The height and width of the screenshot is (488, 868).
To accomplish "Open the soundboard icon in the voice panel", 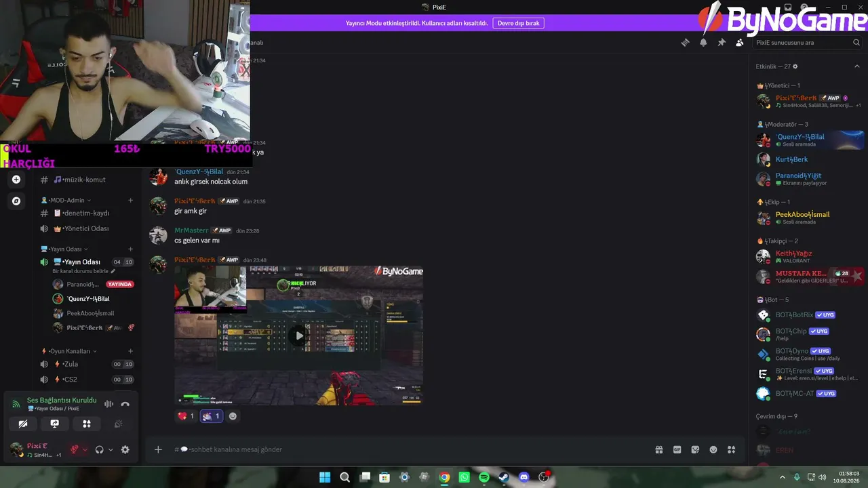I will (x=119, y=424).
